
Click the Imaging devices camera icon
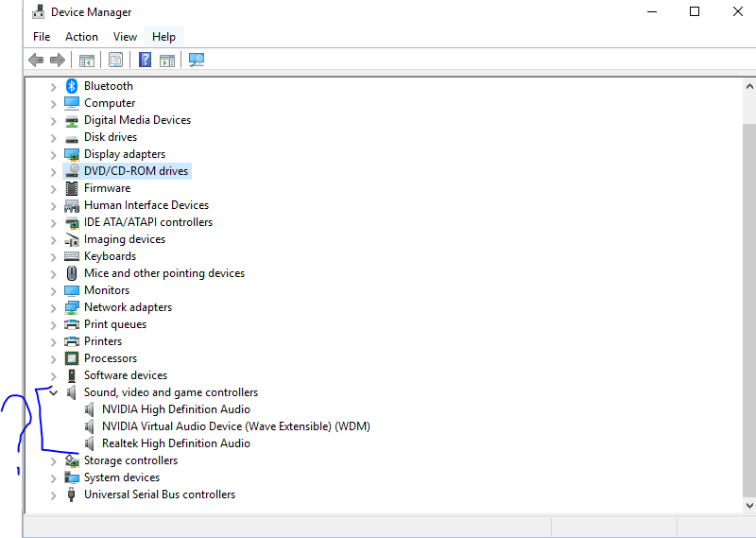[72, 239]
